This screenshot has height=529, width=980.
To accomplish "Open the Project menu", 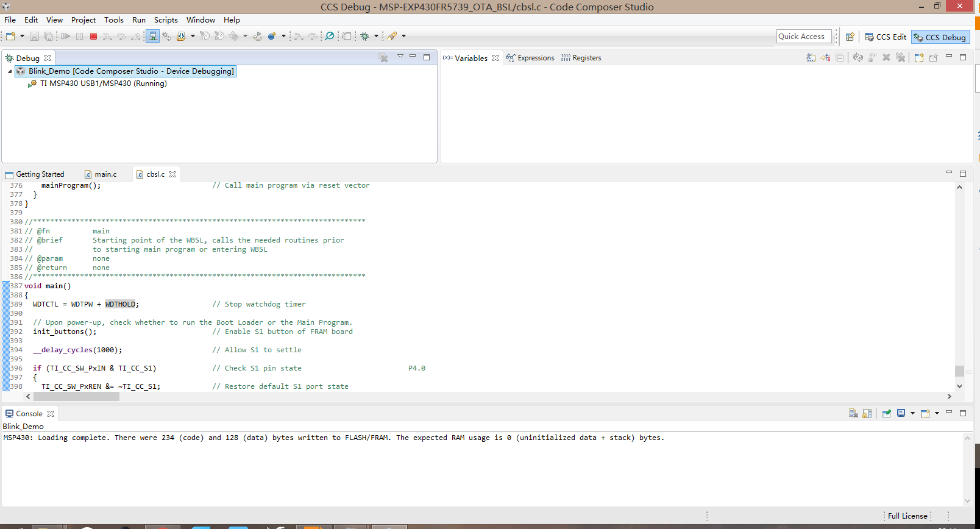I will click(x=83, y=20).
